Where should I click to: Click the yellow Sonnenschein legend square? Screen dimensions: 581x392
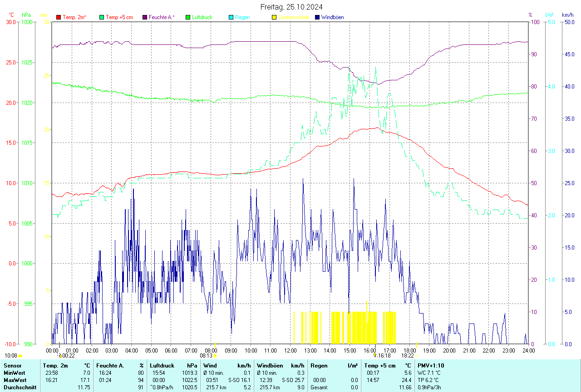click(x=274, y=17)
